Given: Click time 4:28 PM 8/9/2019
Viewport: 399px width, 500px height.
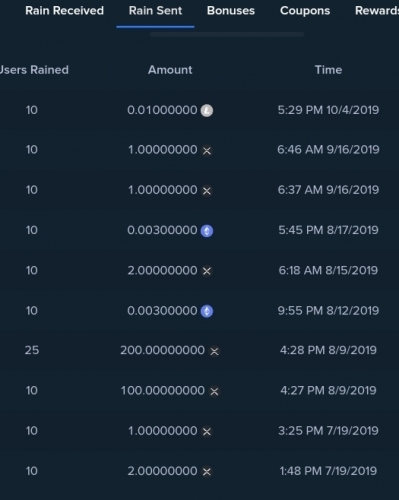Looking at the screenshot, I should [x=328, y=350].
